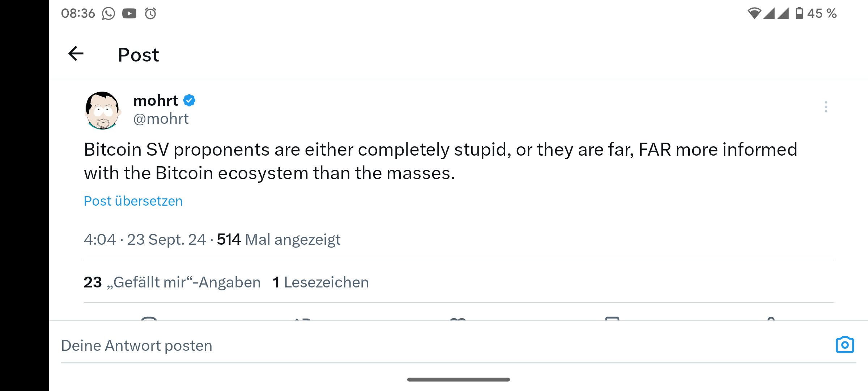
Task: Click the @mohrt handle
Action: pyautogui.click(x=161, y=119)
